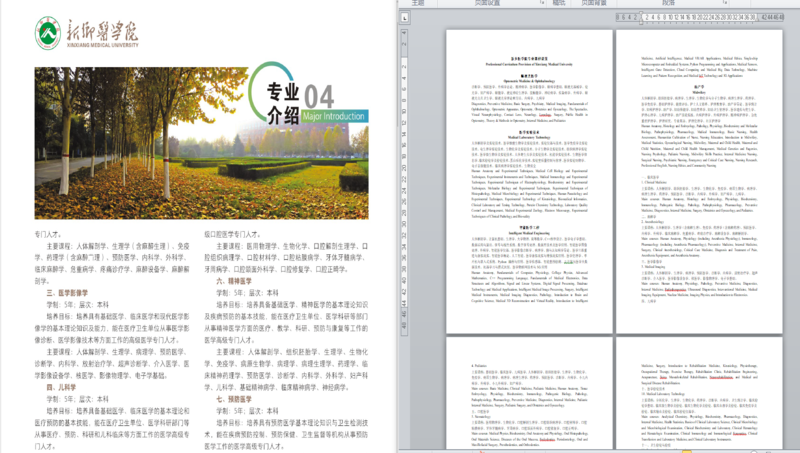Click the 页面背景 group label in the ribbon

pos(594,3)
